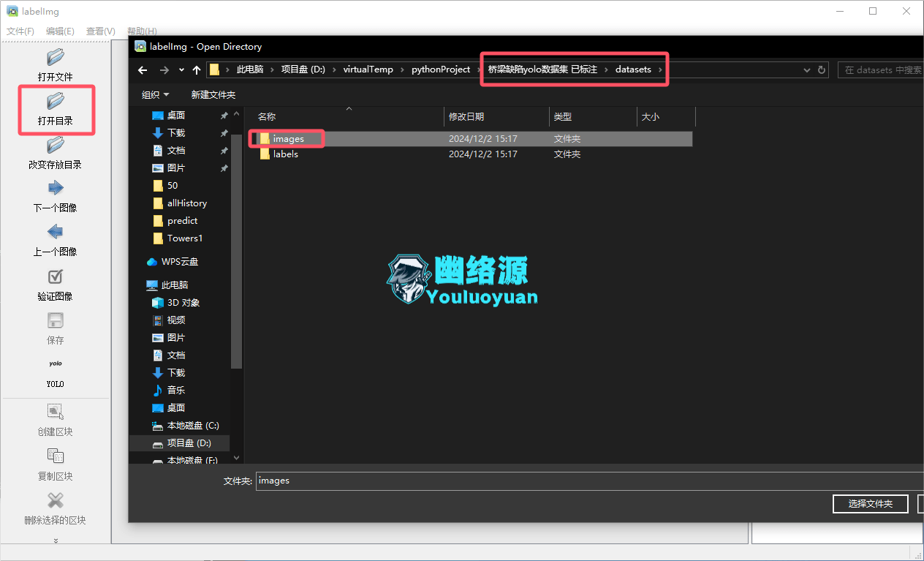The image size is (924, 561).
Task: Click the 验证图像 (Verify Image) checkmark icon
Action: [55, 277]
